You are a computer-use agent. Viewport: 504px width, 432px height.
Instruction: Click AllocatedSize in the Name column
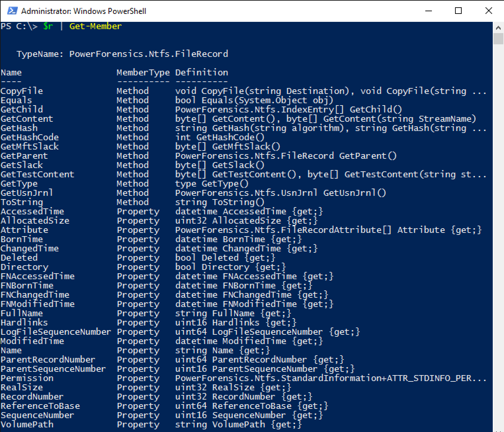pos(35,221)
